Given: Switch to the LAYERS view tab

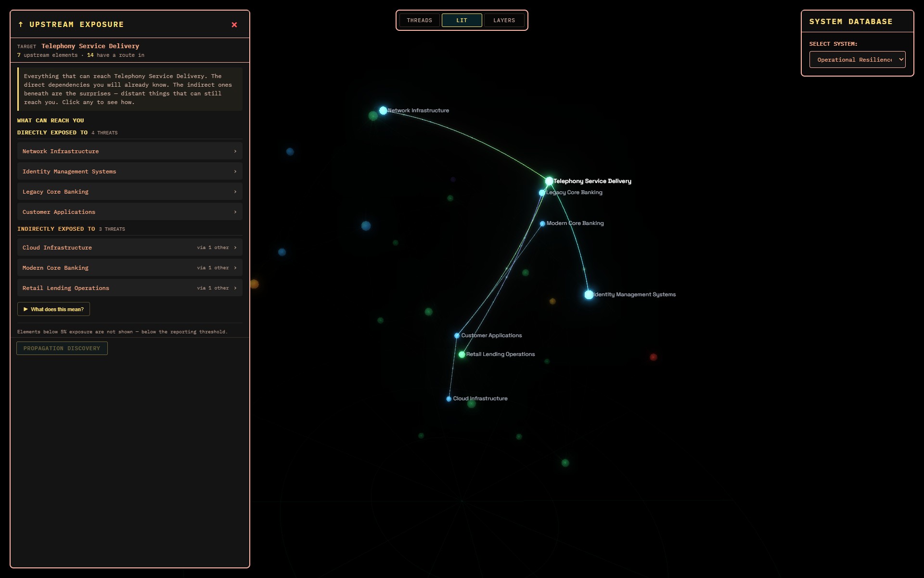Looking at the screenshot, I should (504, 20).
